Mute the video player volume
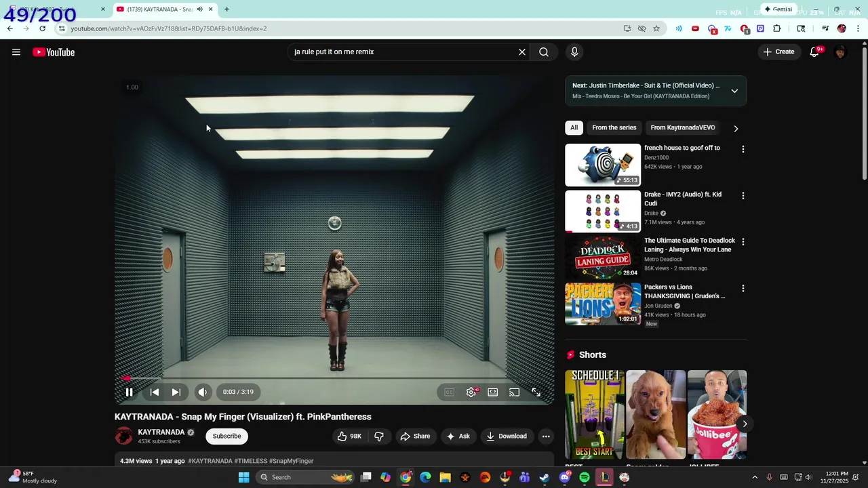 pos(202,392)
